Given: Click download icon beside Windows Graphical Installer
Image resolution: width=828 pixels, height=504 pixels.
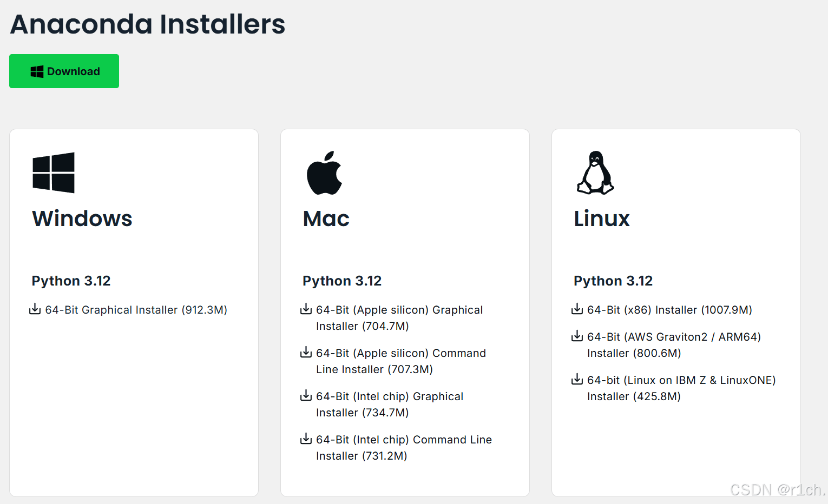Looking at the screenshot, I should (x=35, y=309).
